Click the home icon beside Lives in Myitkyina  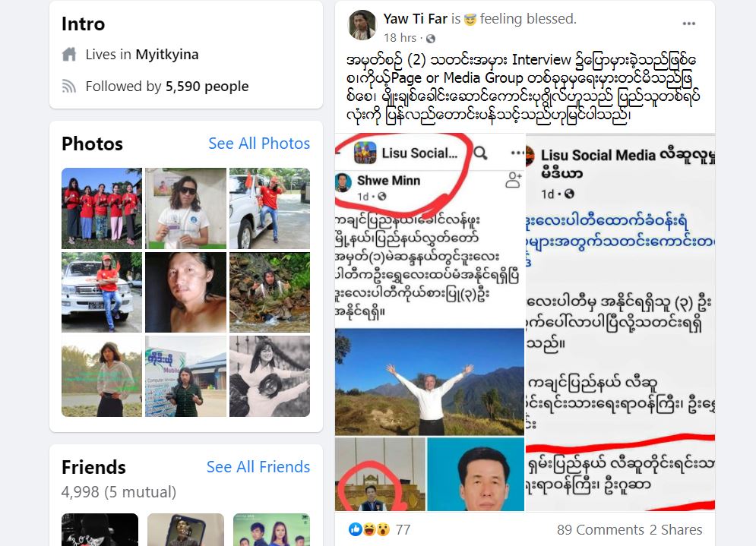pos(69,55)
